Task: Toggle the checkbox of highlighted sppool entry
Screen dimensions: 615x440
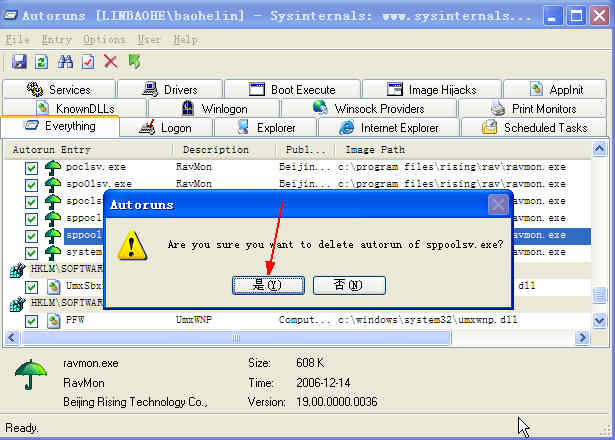Action: tap(31, 236)
